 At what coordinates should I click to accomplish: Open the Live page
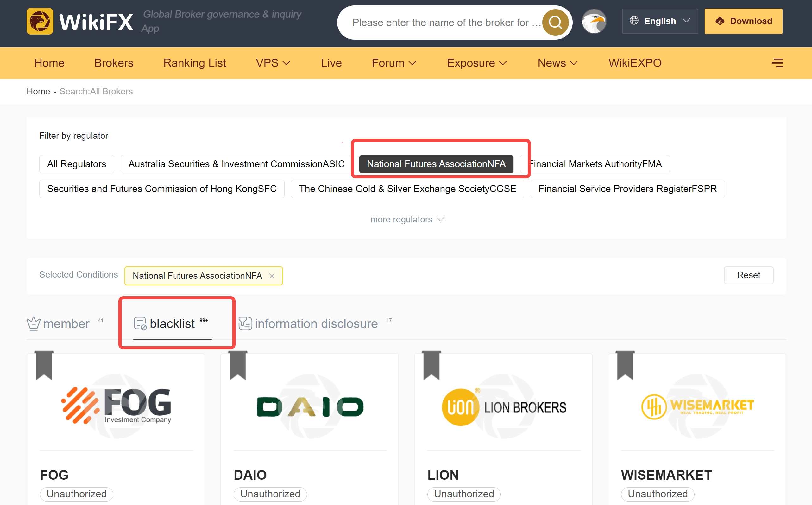[331, 63]
